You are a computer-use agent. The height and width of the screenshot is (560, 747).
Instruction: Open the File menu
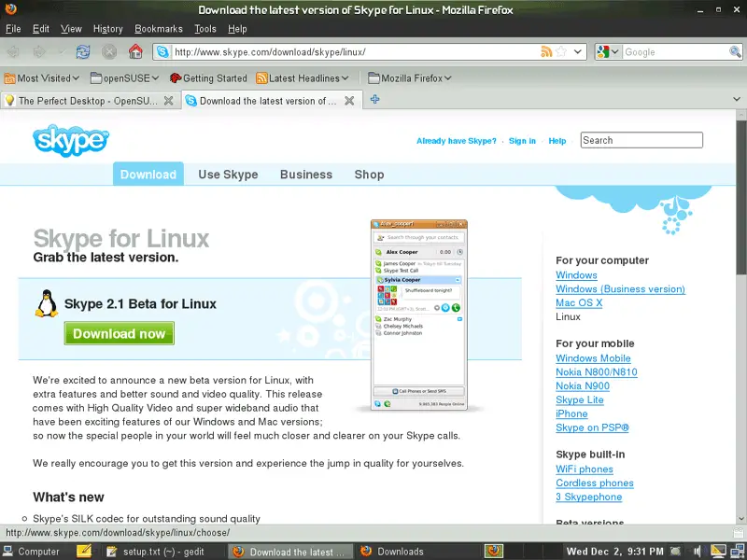[13, 29]
